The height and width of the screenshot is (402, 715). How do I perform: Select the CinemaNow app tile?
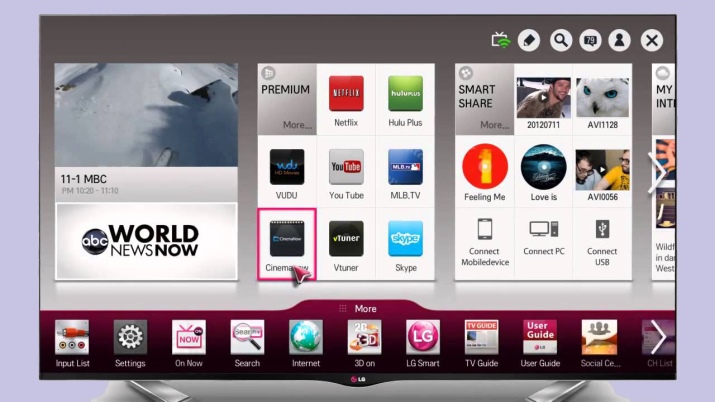(287, 245)
